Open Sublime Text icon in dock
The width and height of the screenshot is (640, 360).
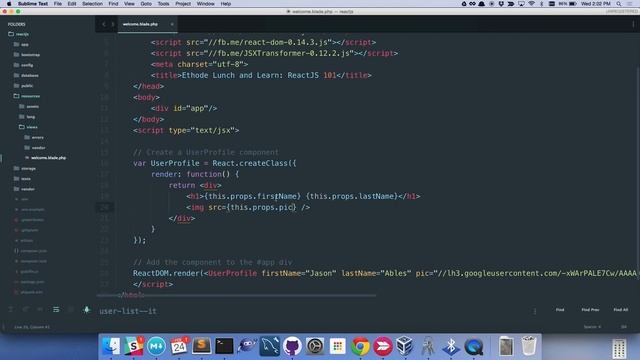point(201,346)
